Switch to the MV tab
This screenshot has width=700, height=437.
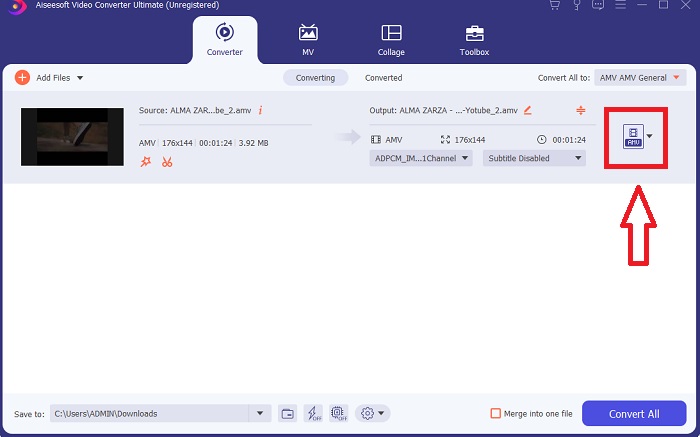point(308,39)
